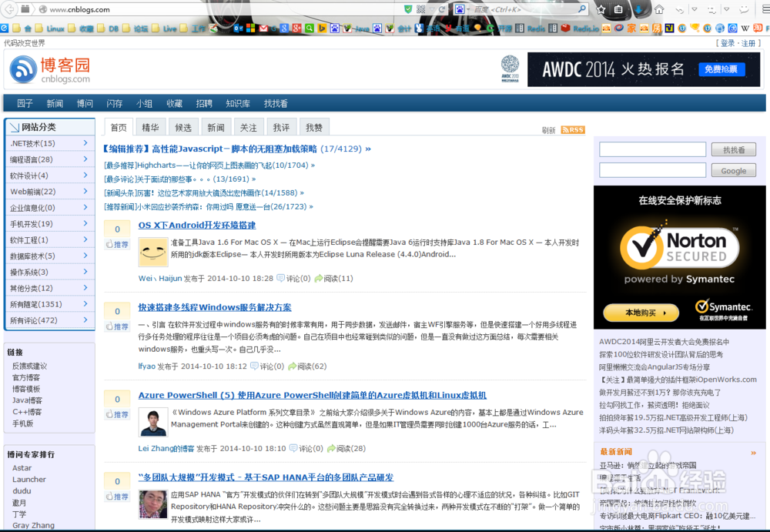The width and height of the screenshot is (770, 532).
Task: Click the orange RSS feed icon
Action: click(x=573, y=129)
